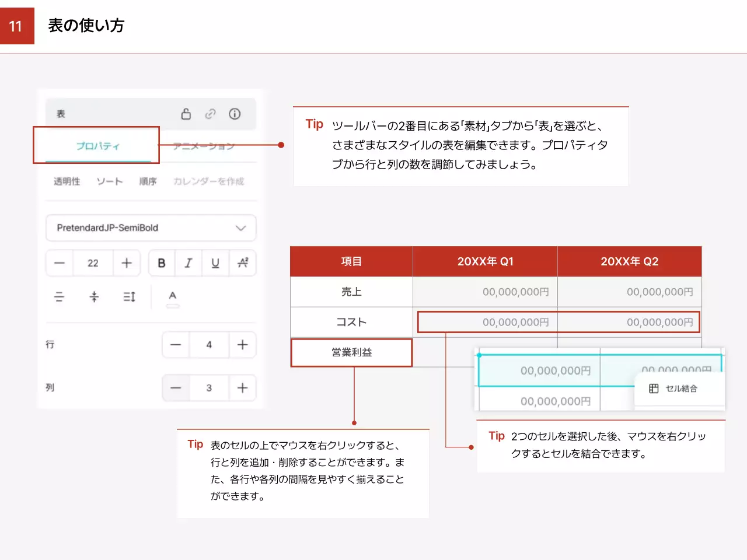Click the ソート option
Screen dimensions: 747x560
point(110,181)
